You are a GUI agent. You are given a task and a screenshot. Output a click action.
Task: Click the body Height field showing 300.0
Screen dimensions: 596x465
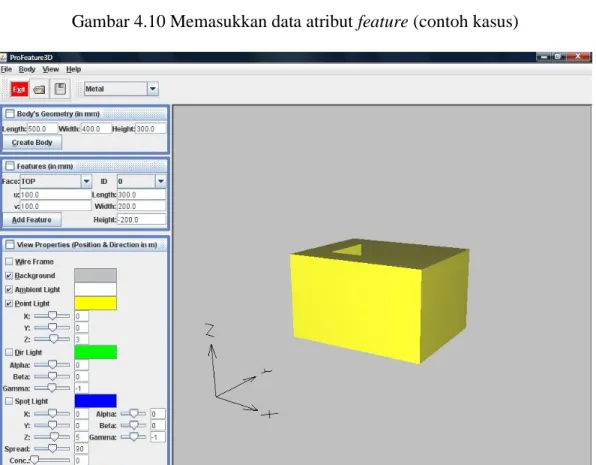[151, 129]
